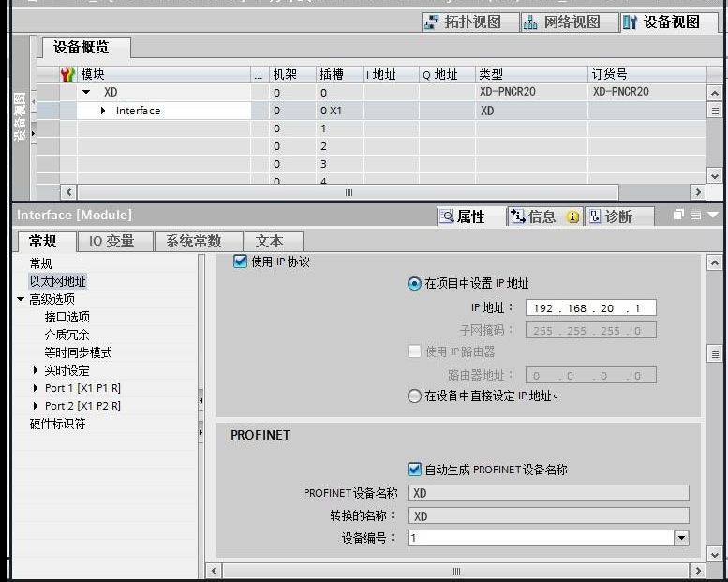Select 设备视图 device view tab
728x582 pixels.
point(668,22)
